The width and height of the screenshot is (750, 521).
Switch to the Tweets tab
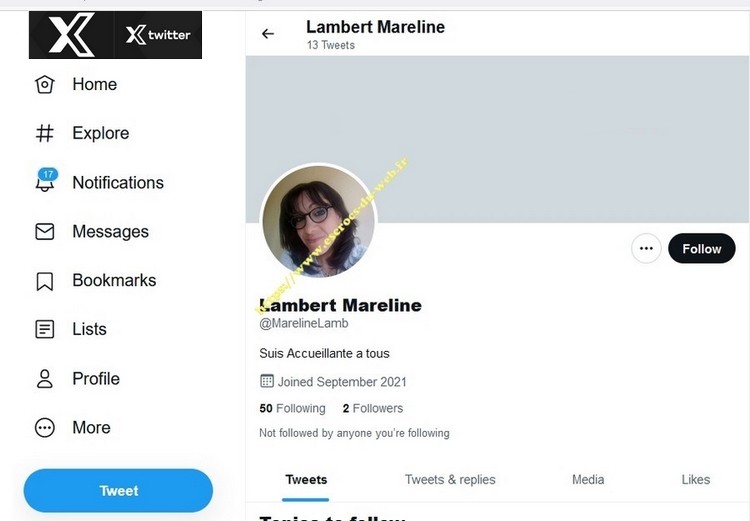pos(306,480)
